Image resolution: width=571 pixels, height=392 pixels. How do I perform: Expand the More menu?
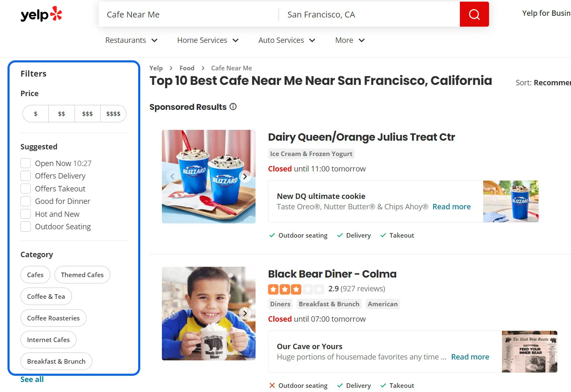point(350,40)
